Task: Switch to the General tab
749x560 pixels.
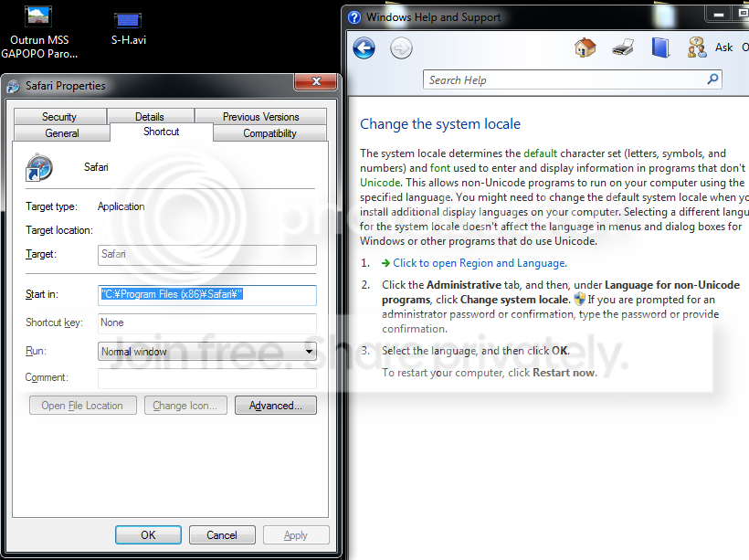Action: click(x=62, y=132)
